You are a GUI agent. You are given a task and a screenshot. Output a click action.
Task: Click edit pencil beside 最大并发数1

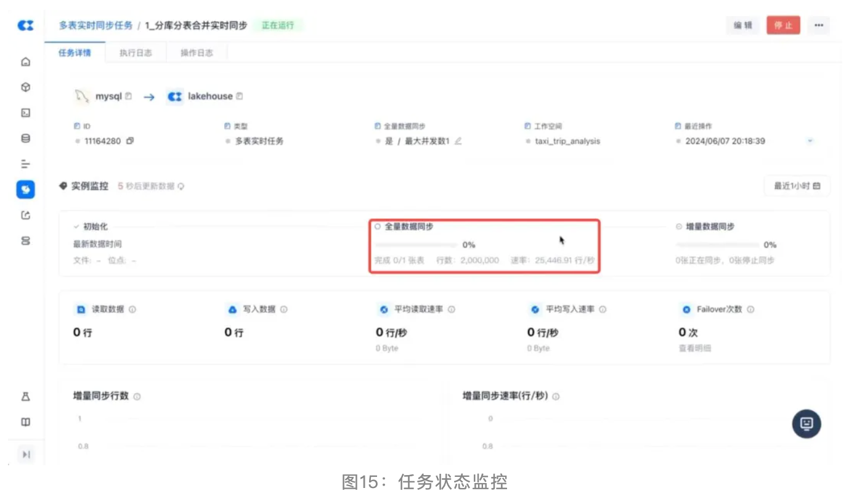point(458,141)
